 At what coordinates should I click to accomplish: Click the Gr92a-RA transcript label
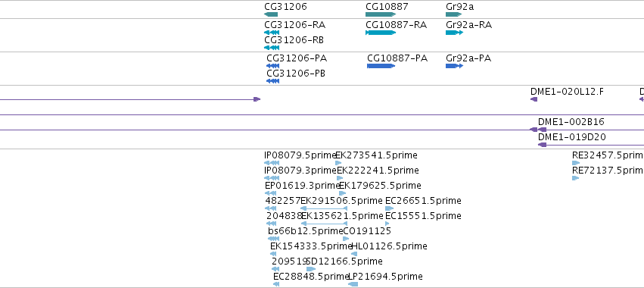pyautogui.click(x=468, y=25)
